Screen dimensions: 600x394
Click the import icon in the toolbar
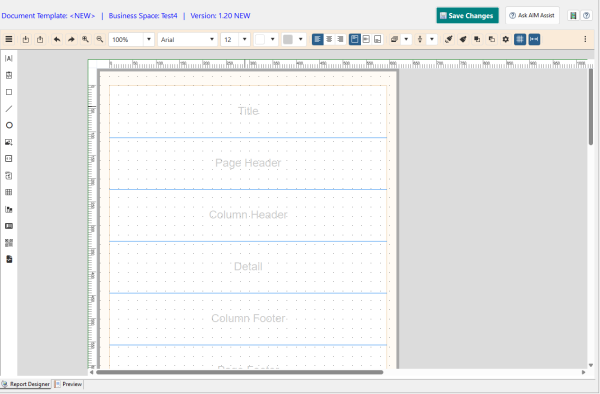pyautogui.click(x=26, y=39)
